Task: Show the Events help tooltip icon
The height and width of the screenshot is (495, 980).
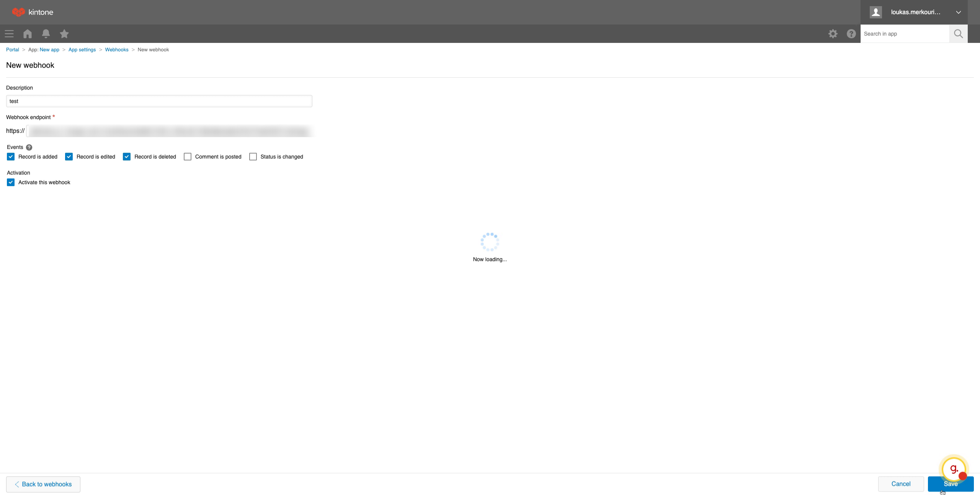Action: point(29,147)
